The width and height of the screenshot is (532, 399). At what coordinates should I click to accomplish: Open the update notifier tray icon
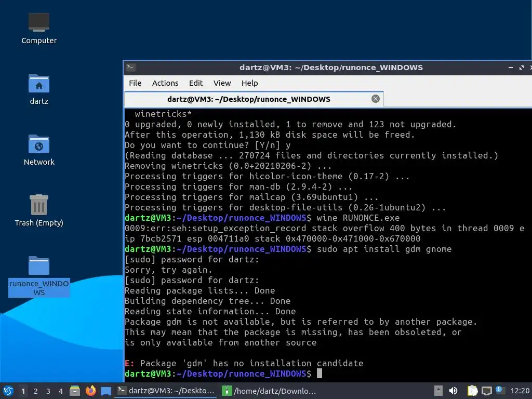coord(500,391)
